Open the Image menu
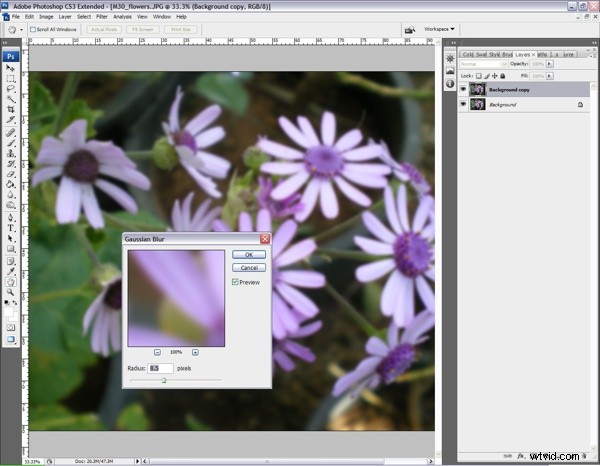The width and height of the screenshot is (600, 466). 46,17
